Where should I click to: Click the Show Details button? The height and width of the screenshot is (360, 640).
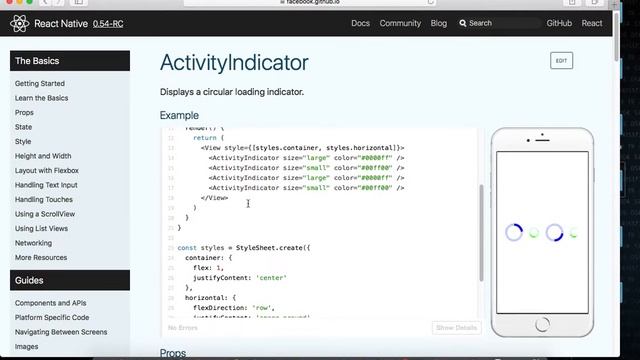456,328
